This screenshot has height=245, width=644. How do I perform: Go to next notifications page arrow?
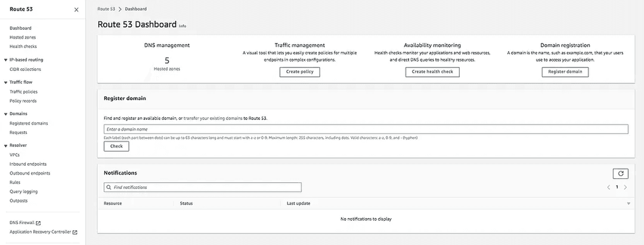click(625, 187)
